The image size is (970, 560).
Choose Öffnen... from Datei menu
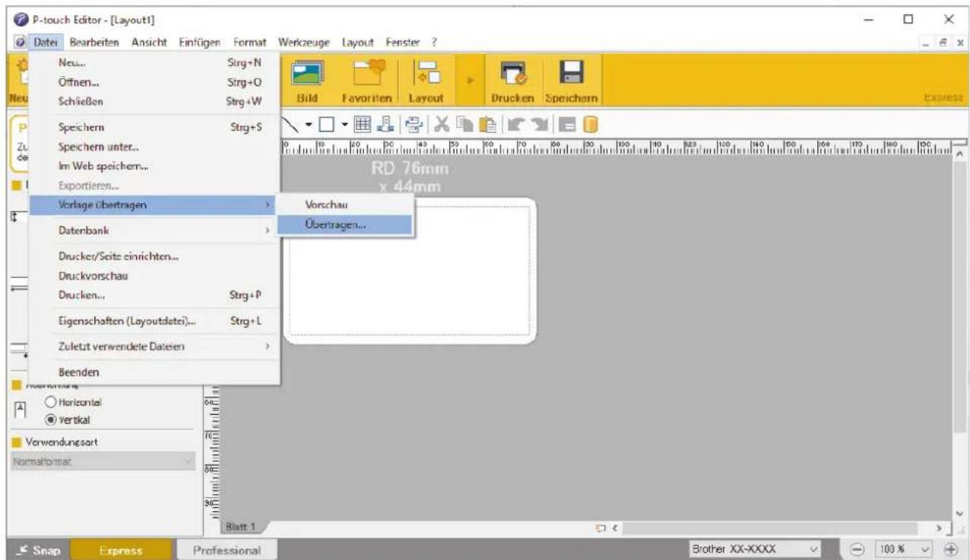point(155,83)
